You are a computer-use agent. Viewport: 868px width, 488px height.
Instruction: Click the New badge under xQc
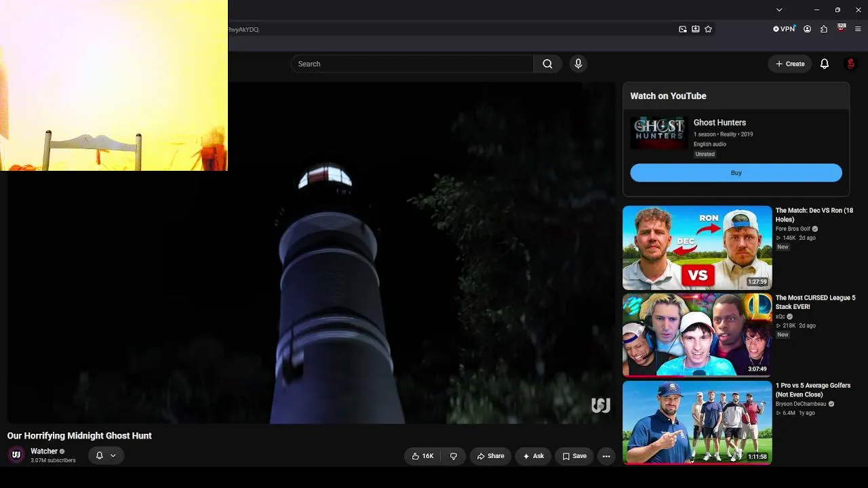(x=783, y=335)
